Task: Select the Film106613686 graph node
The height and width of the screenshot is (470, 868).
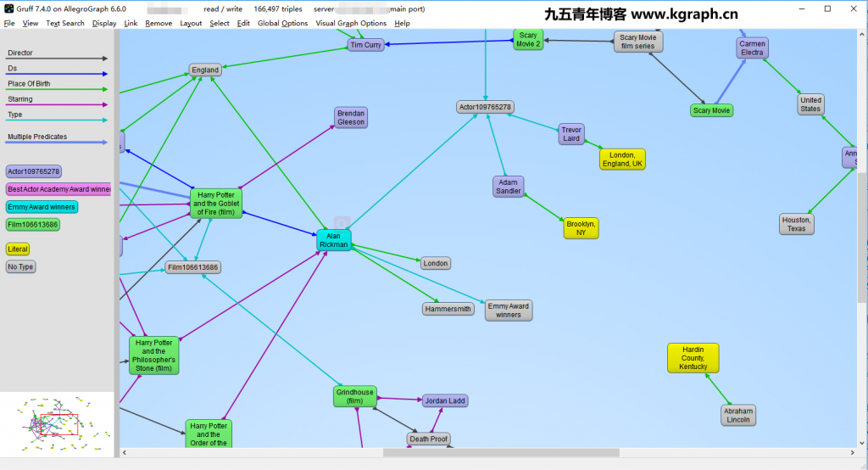Action: pyautogui.click(x=193, y=267)
